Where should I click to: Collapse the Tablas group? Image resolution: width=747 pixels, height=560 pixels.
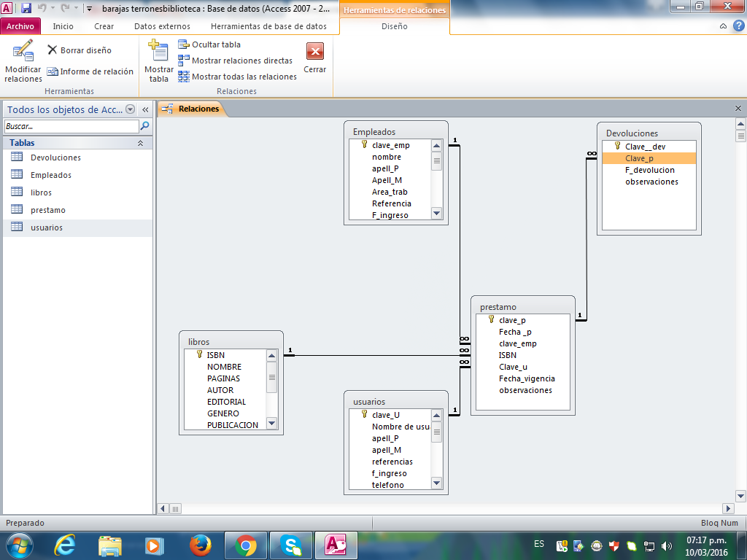tap(140, 143)
